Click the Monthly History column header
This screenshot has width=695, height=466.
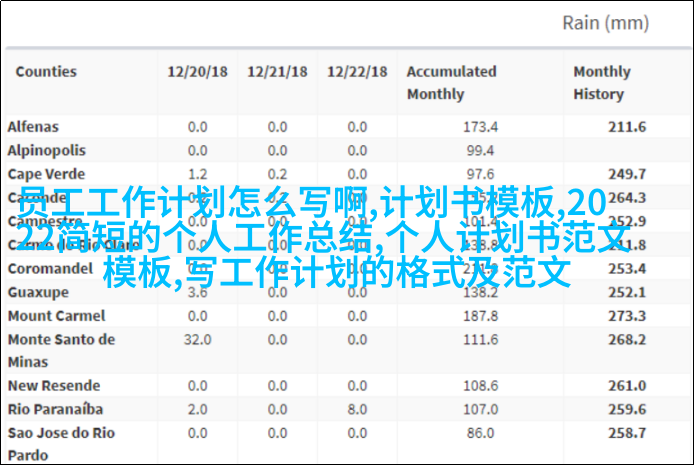point(601,83)
